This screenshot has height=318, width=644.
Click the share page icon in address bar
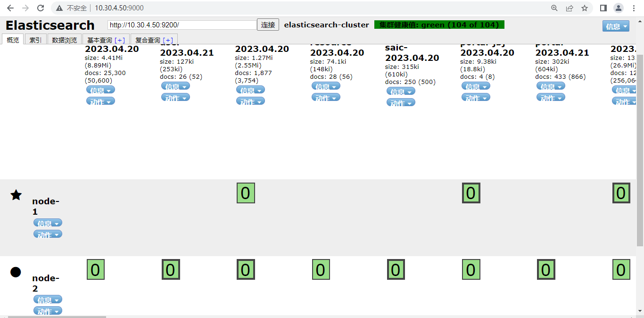[570, 8]
